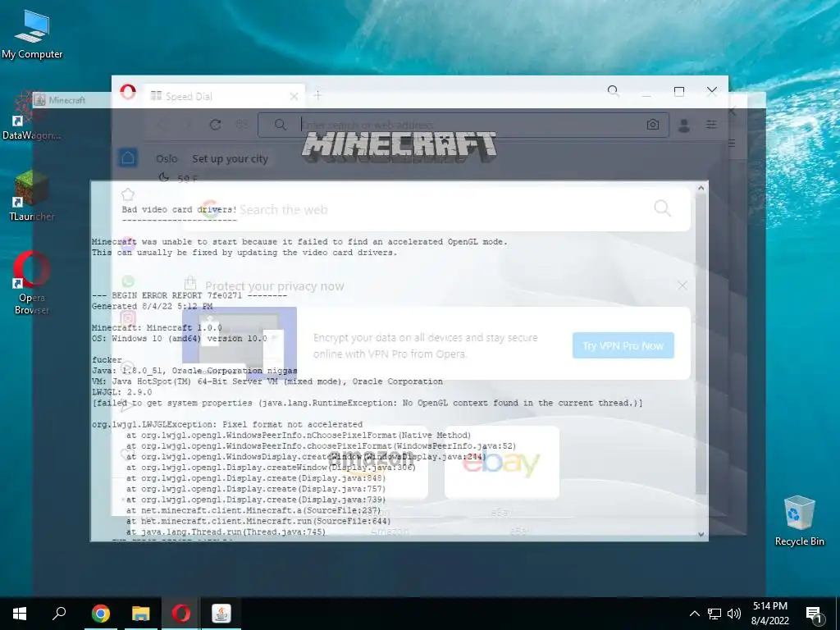Open Google Chrome from the taskbar
Viewport: 840px width, 630px height.
[x=100, y=614]
